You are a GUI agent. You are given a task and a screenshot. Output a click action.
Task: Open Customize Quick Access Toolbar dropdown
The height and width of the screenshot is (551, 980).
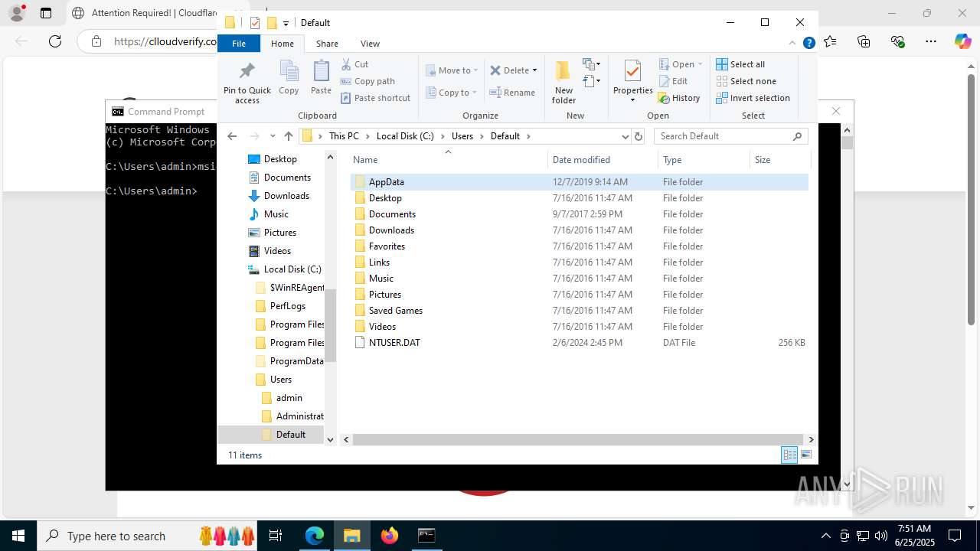pos(286,24)
